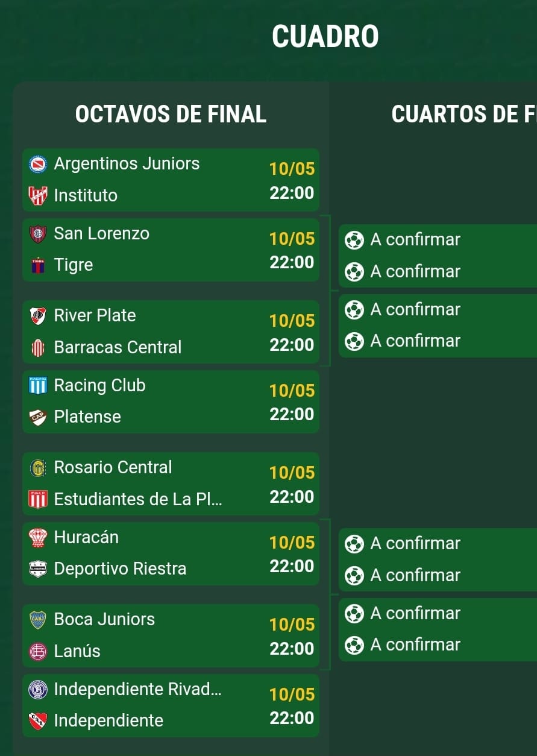
Task: Click the Instituto team crest
Action: [x=38, y=195]
